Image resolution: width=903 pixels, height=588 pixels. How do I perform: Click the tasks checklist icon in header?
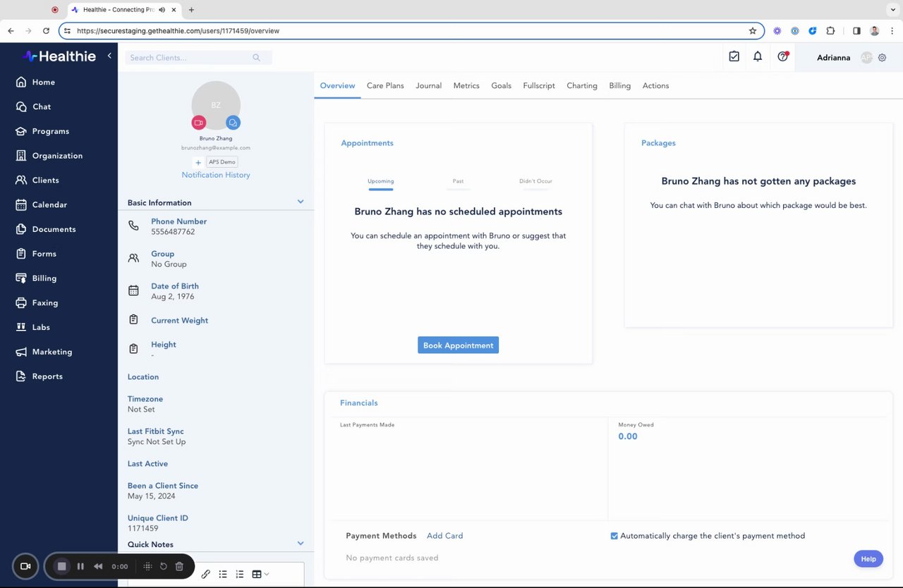pos(734,56)
